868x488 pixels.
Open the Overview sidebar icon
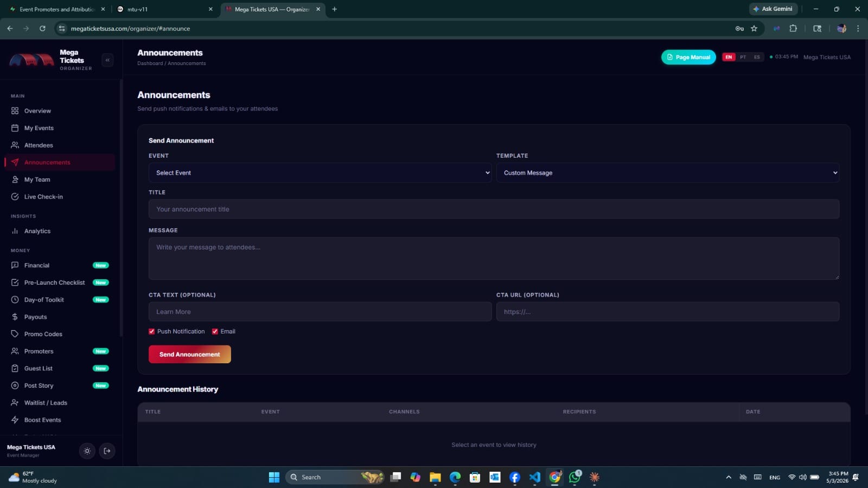coord(15,111)
